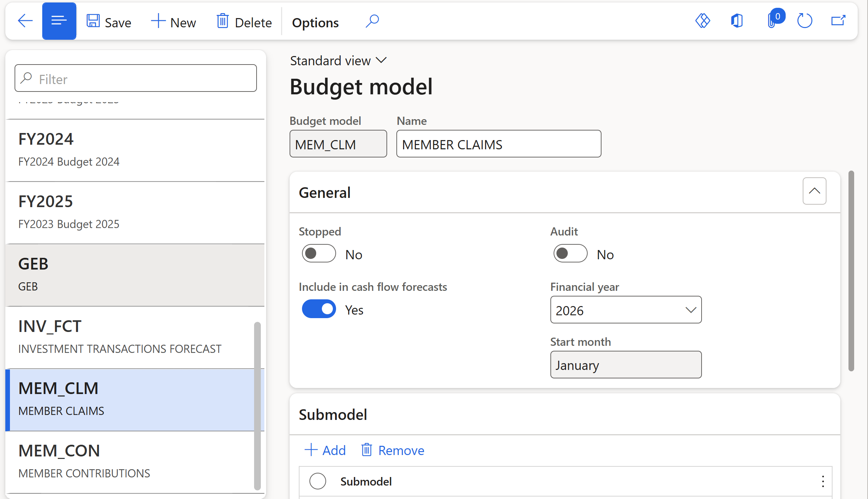868x499 pixels.
Task: Click the list pane vertical scrollbar
Action: click(x=257, y=406)
